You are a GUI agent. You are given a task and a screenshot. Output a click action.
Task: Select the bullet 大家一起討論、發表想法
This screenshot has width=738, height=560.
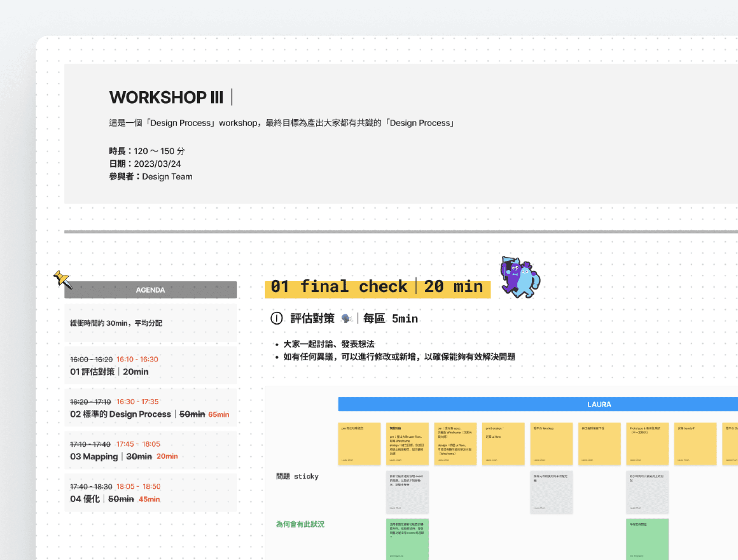pos(329,344)
